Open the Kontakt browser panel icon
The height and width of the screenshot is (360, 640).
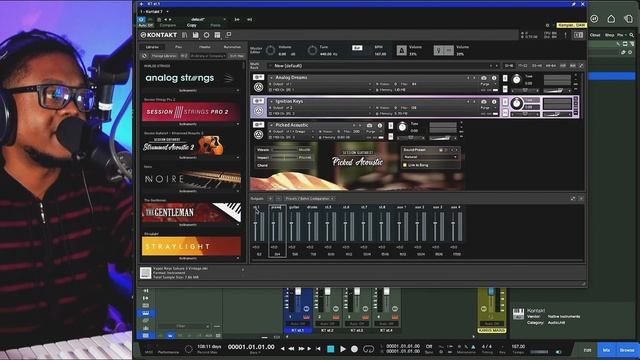[x=185, y=35]
